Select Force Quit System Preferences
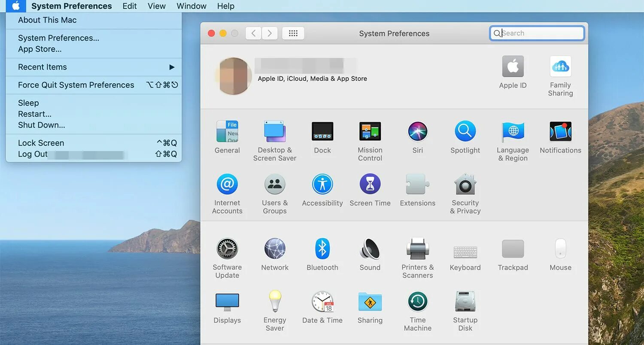The image size is (644, 345). pyautogui.click(x=94, y=85)
